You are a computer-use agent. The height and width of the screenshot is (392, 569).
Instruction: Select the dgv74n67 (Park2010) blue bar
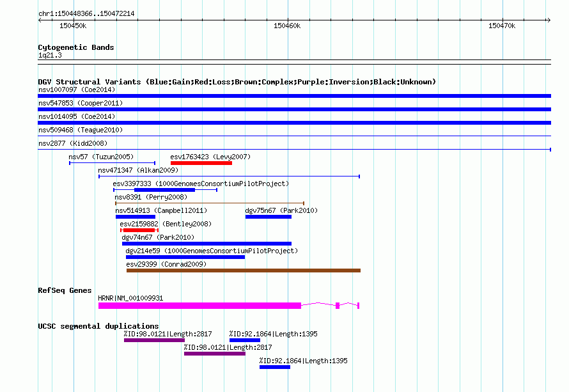(x=207, y=244)
